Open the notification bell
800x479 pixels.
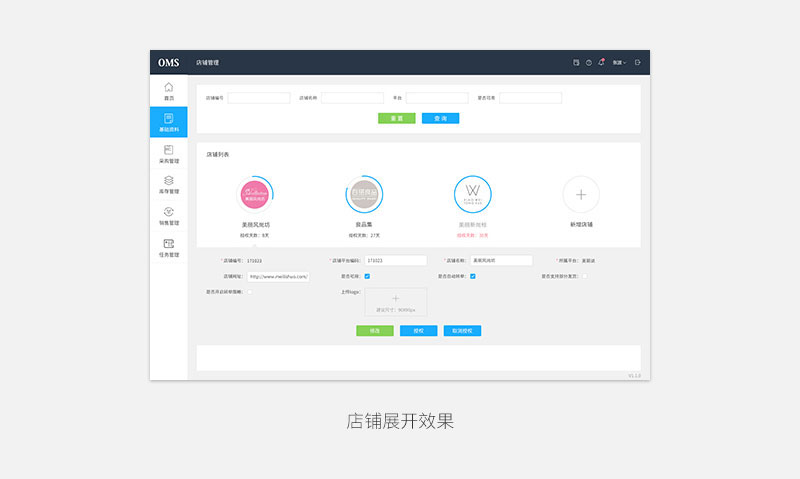602,62
